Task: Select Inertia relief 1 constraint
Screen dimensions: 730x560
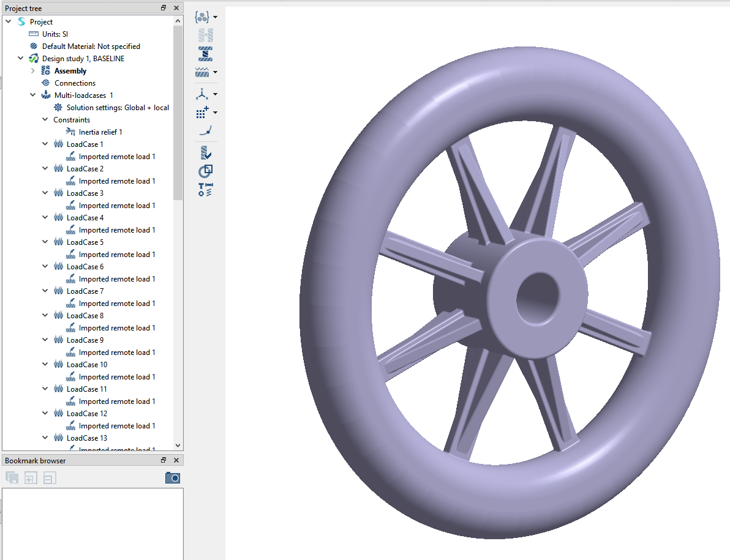Action: tap(100, 132)
